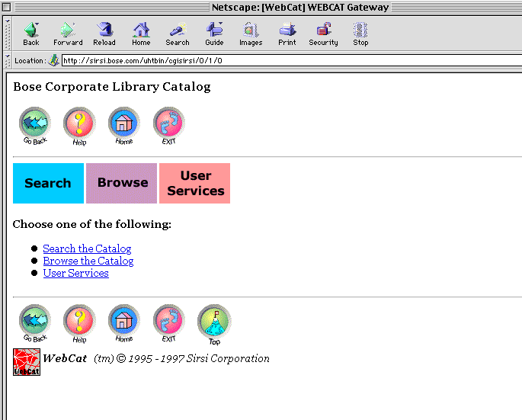Jump to page top with Top icon
The image size is (522, 420).
[214, 323]
